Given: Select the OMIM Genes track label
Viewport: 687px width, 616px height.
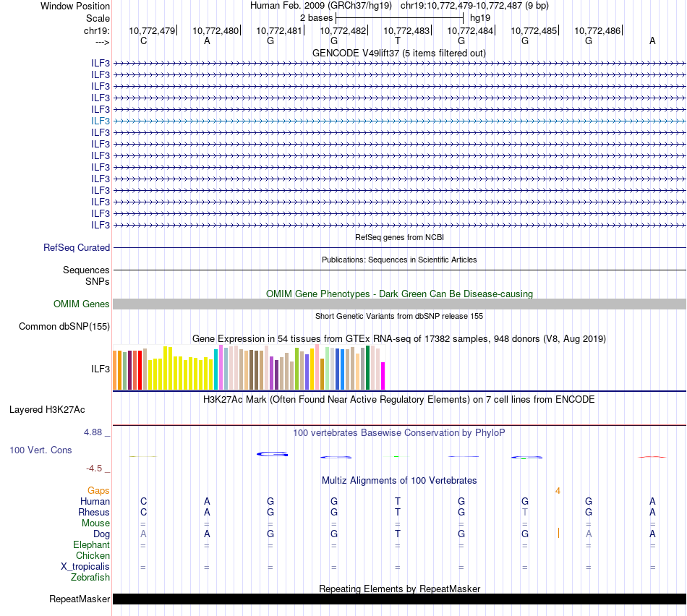Looking at the screenshot, I should (x=82, y=304).
